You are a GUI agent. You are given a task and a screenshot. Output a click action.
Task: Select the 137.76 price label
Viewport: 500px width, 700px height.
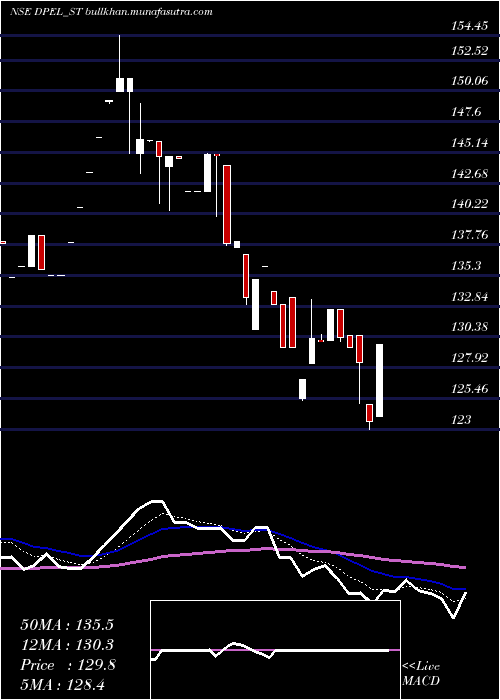(469, 234)
